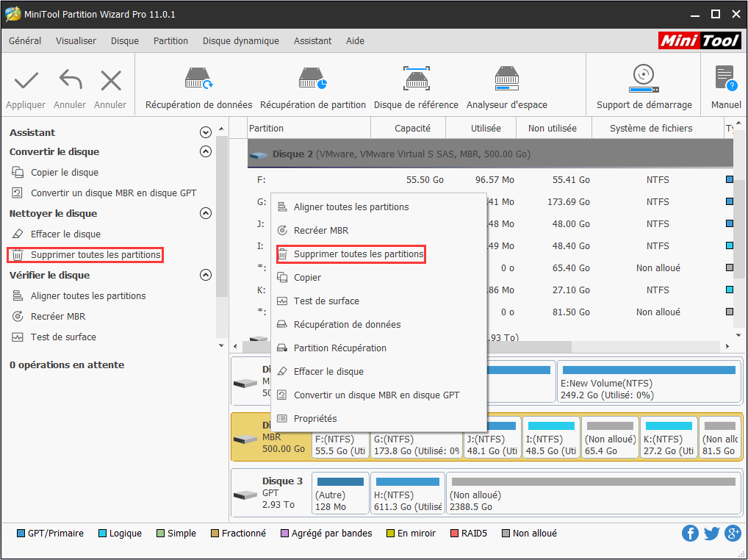
Task: Select the Disque 3 drive icon
Action: point(245,495)
